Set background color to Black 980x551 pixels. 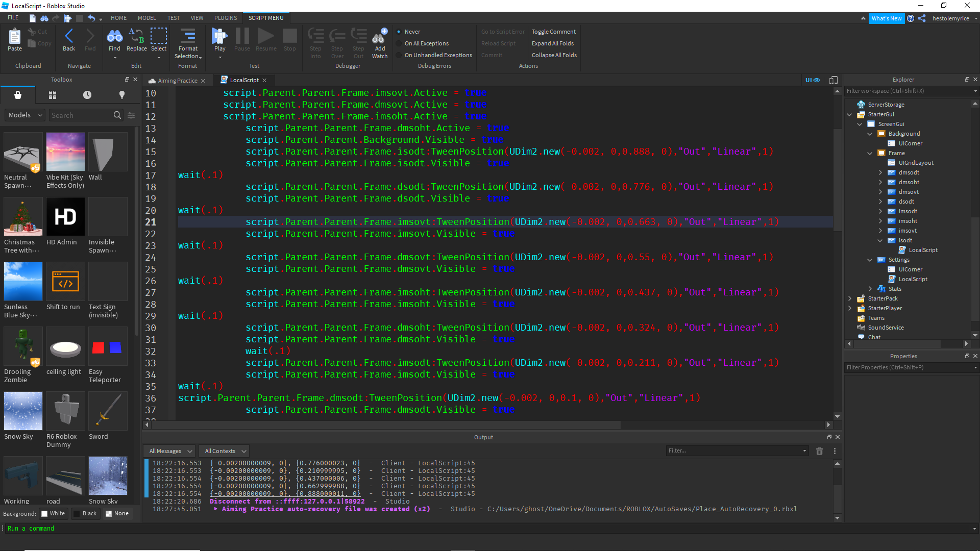86,513
